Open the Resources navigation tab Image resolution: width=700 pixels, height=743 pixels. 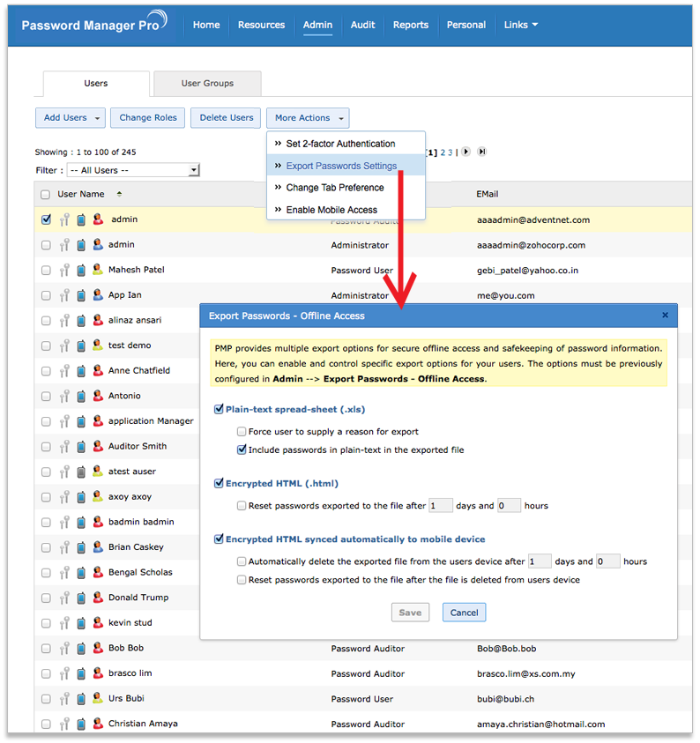click(x=261, y=25)
